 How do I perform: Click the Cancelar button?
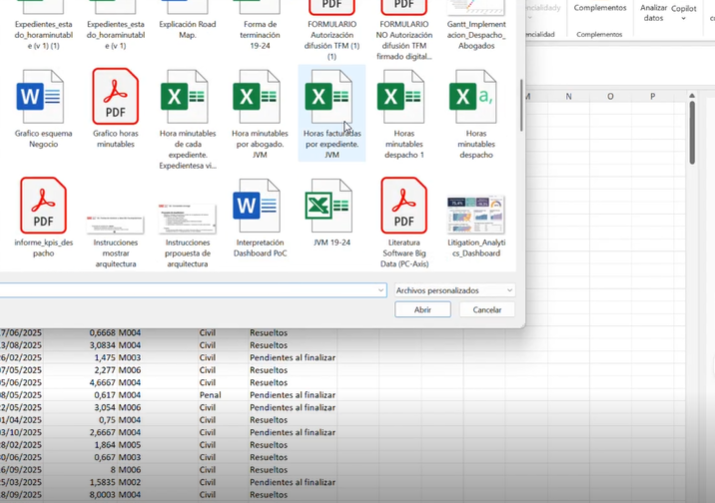[x=487, y=310]
